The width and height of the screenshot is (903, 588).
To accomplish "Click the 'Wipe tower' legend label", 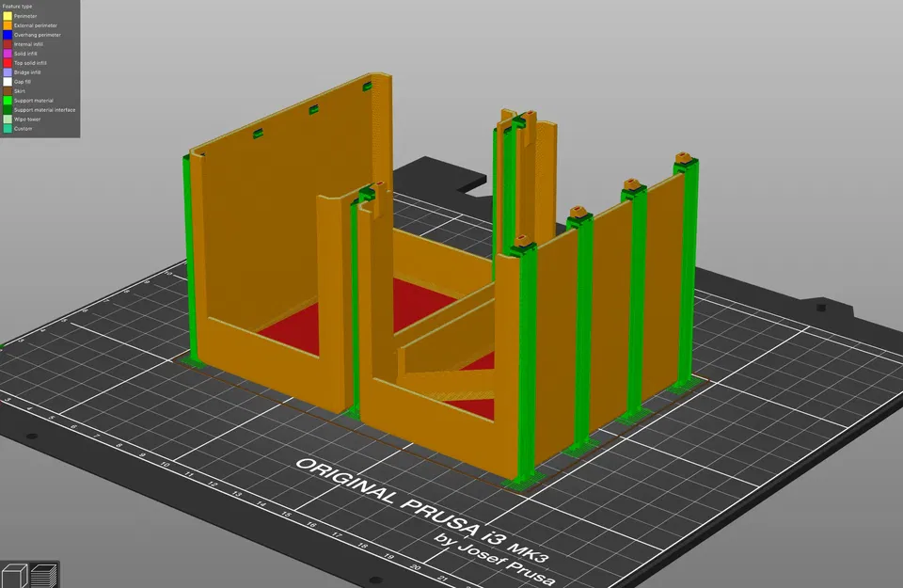I will (27, 119).
